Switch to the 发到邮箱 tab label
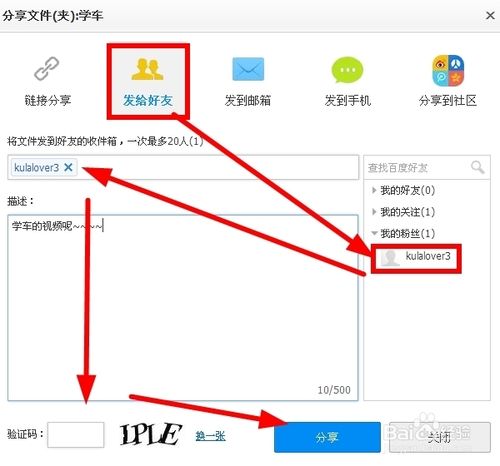 pyautogui.click(x=248, y=100)
